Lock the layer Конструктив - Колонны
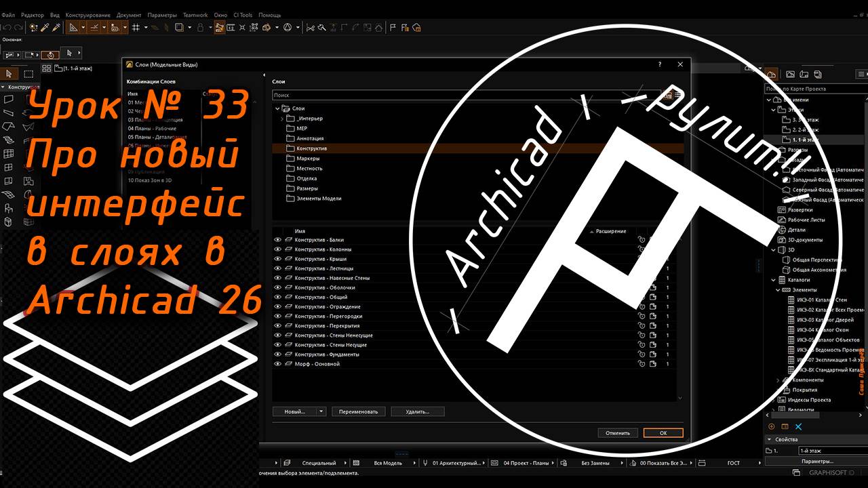 pos(642,249)
